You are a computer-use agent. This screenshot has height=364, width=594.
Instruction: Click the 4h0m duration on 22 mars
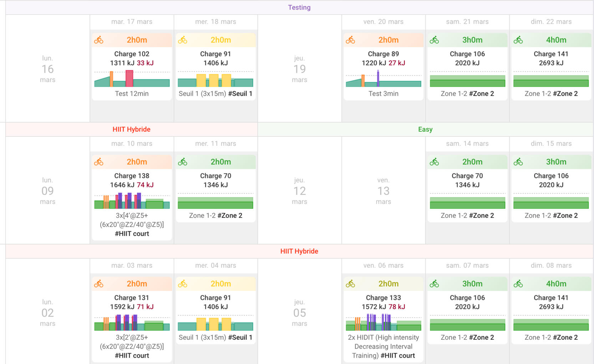click(556, 40)
